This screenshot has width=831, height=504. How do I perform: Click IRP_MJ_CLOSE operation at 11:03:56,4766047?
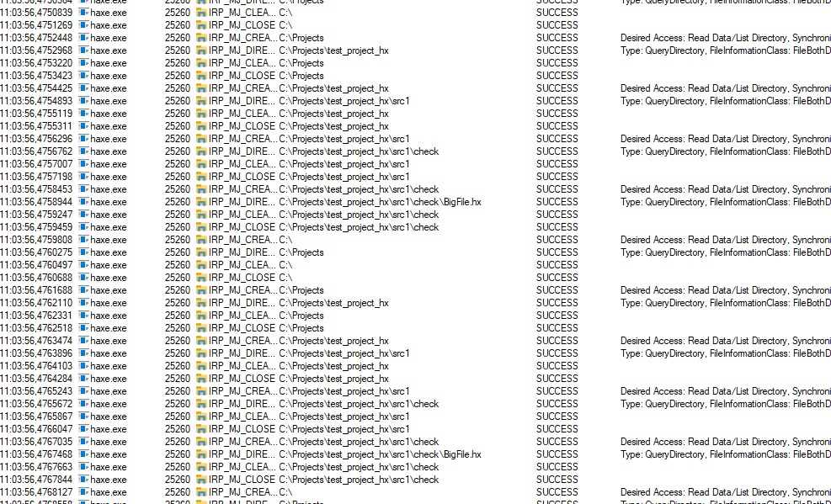pos(242,429)
